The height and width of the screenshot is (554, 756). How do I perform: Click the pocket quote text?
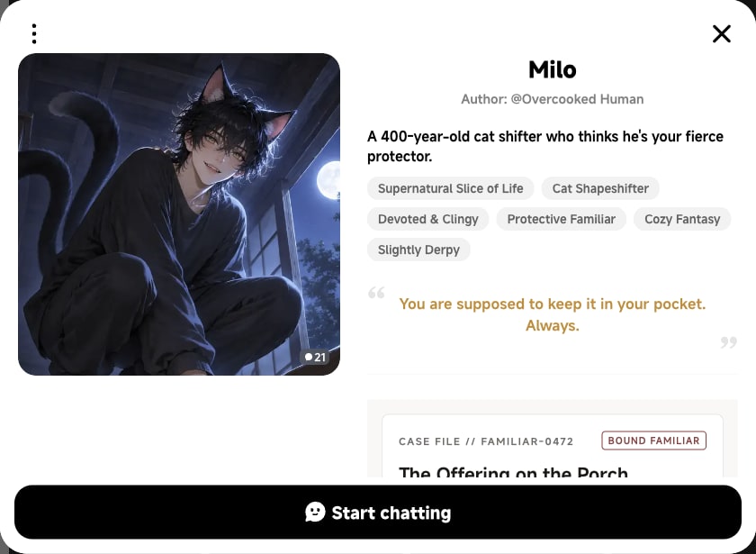point(552,314)
